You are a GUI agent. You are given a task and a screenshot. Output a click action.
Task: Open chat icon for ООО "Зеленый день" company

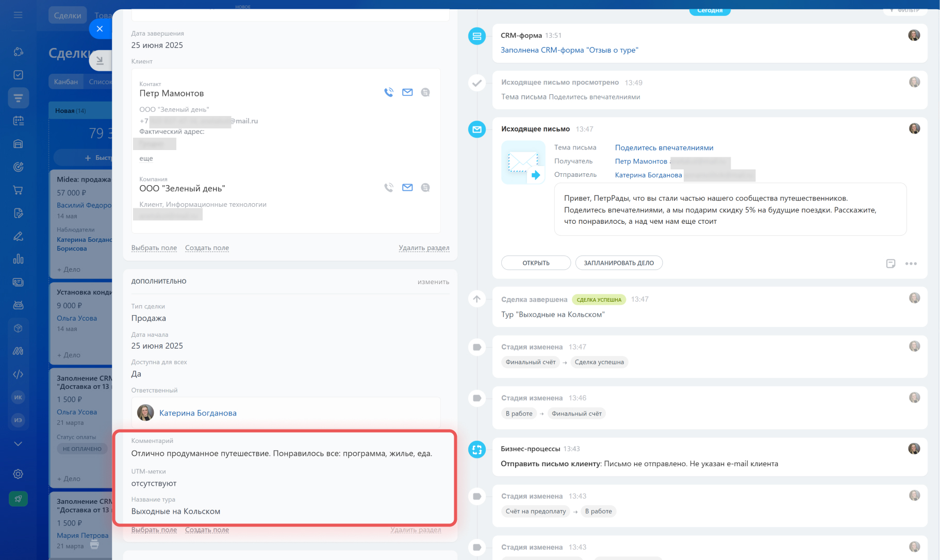point(425,188)
